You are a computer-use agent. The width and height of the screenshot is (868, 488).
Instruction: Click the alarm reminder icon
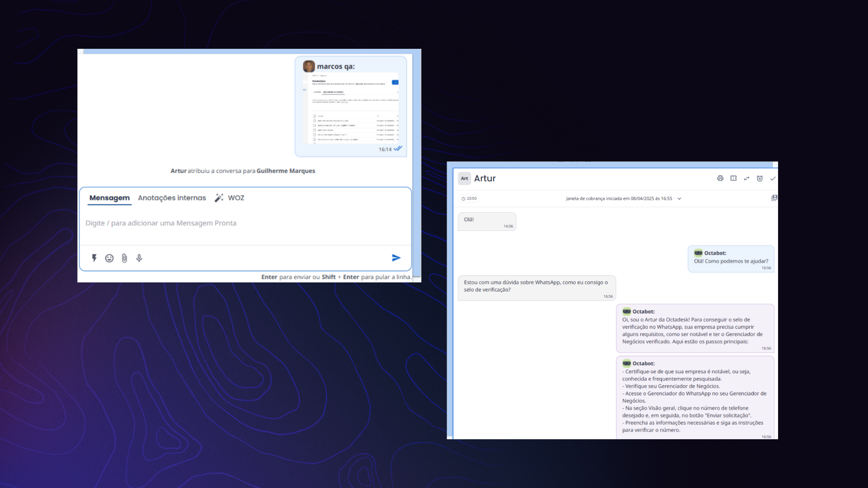[x=759, y=178]
